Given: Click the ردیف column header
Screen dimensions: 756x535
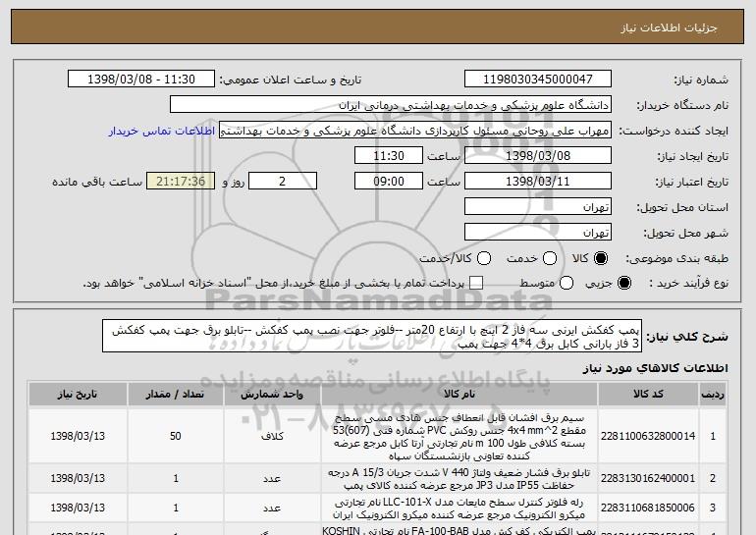Looking at the screenshot, I should [713, 395].
